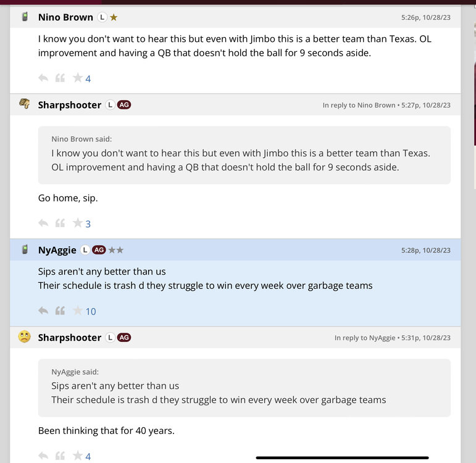Star the 'Go home, sip.' post
Image resolution: width=476 pixels, height=463 pixels.
(x=77, y=223)
